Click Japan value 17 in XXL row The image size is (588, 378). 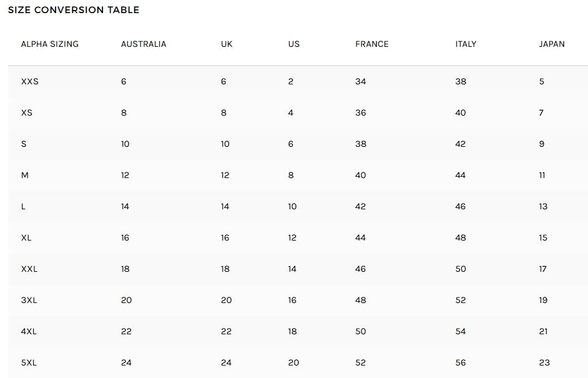[543, 269]
